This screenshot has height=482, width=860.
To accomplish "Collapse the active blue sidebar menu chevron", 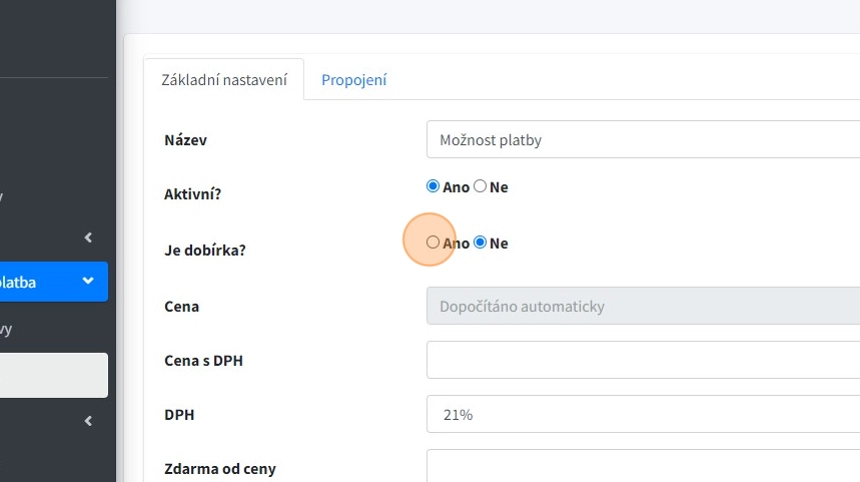I will point(88,282).
